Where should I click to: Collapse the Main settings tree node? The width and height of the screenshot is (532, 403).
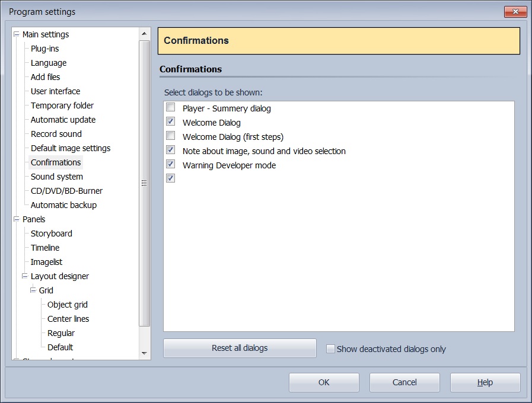click(x=17, y=34)
